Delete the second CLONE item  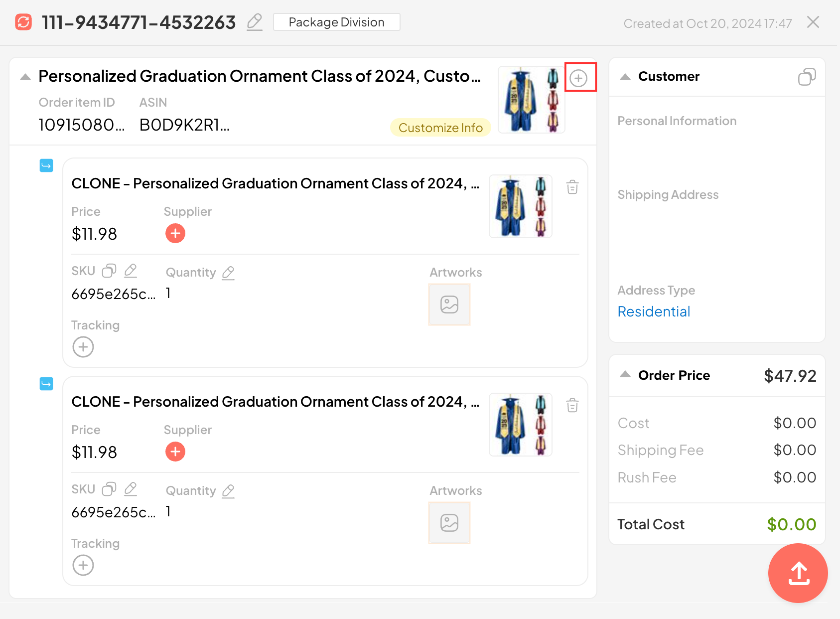tap(572, 406)
